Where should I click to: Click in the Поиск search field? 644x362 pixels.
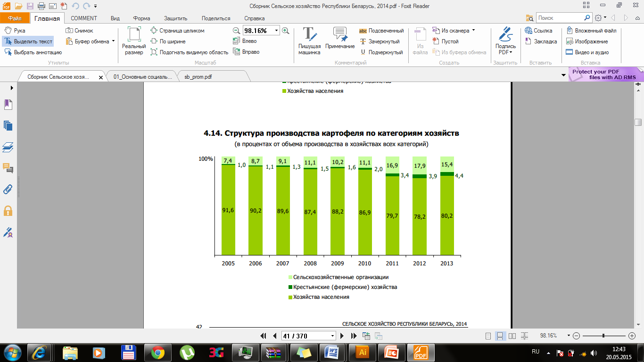560,18
